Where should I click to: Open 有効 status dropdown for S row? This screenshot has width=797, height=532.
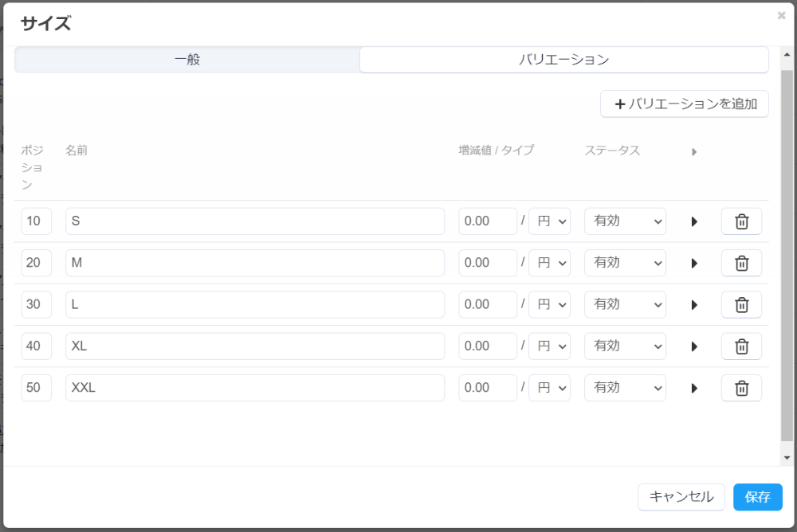coord(625,221)
